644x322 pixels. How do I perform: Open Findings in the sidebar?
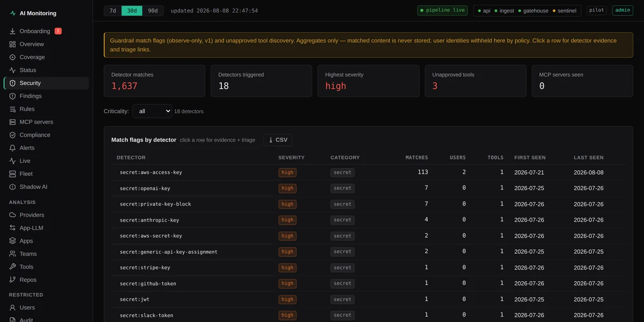(x=46, y=96)
